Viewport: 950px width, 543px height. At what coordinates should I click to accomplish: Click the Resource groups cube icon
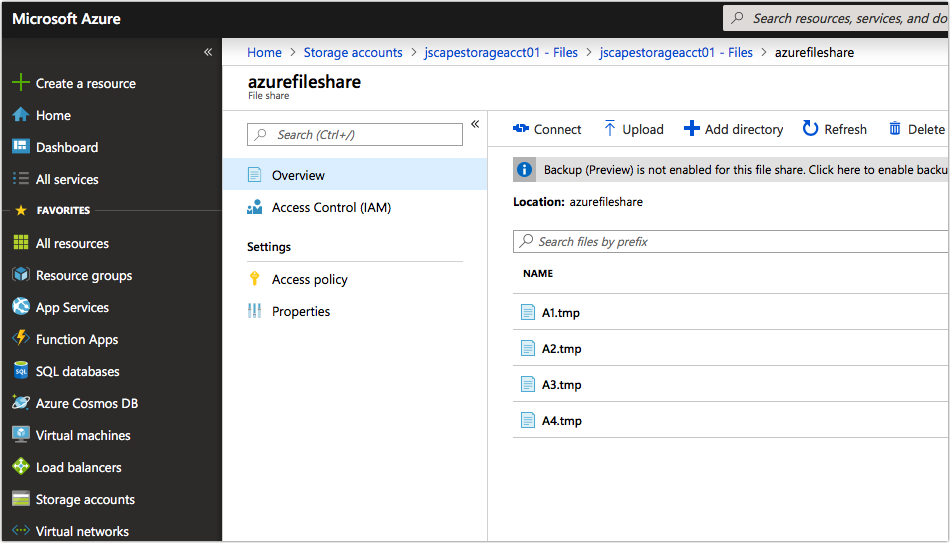pos(21,275)
